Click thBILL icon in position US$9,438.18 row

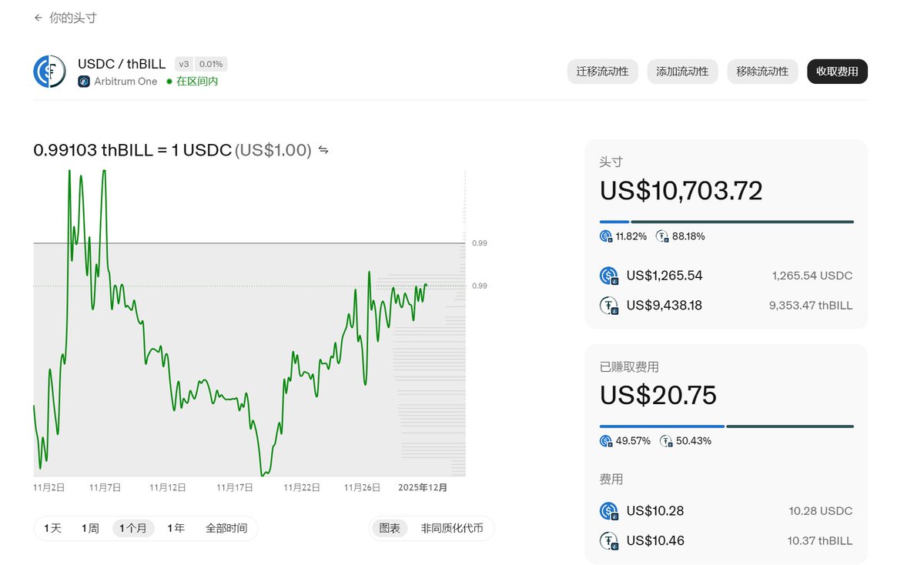[609, 306]
